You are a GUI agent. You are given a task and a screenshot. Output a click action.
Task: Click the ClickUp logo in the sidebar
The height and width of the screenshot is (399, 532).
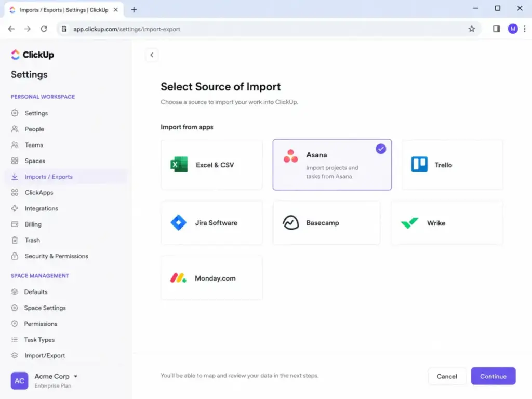coord(32,55)
